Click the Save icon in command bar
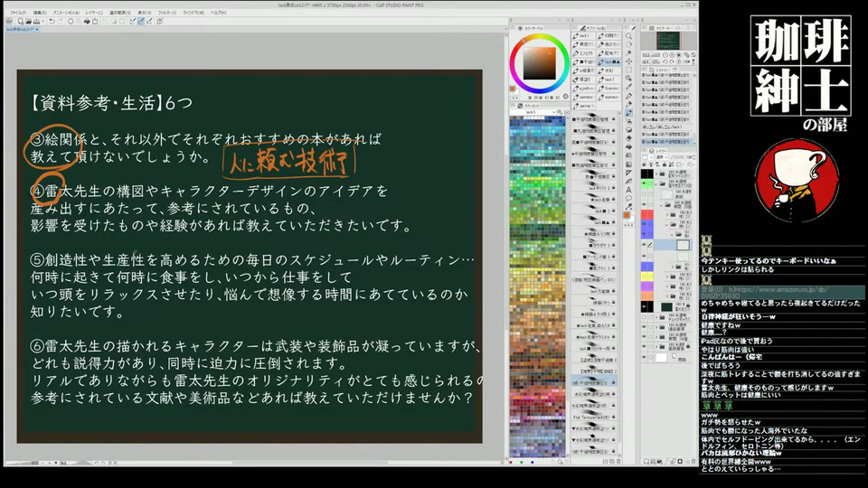The image size is (868, 488). point(36,21)
